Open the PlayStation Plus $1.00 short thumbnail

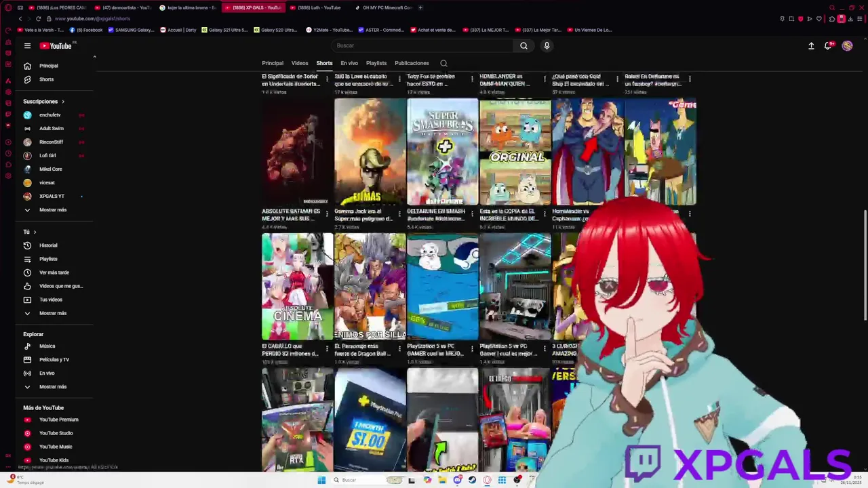point(370,420)
